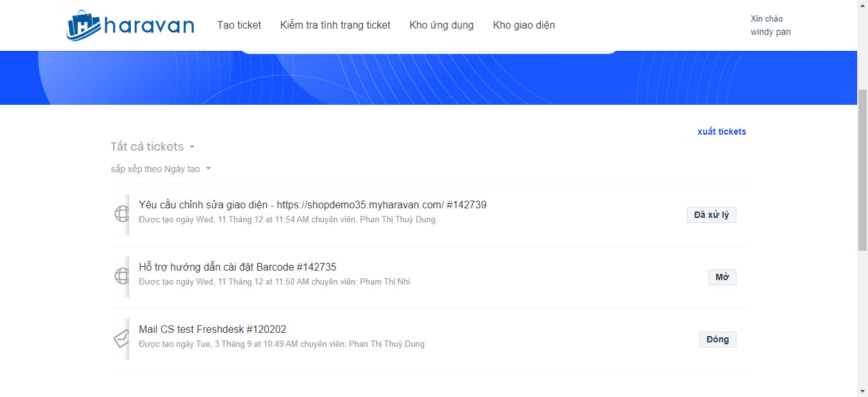This screenshot has height=397, width=868.
Task: Click the "Đóng" status button
Action: pyautogui.click(x=717, y=339)
